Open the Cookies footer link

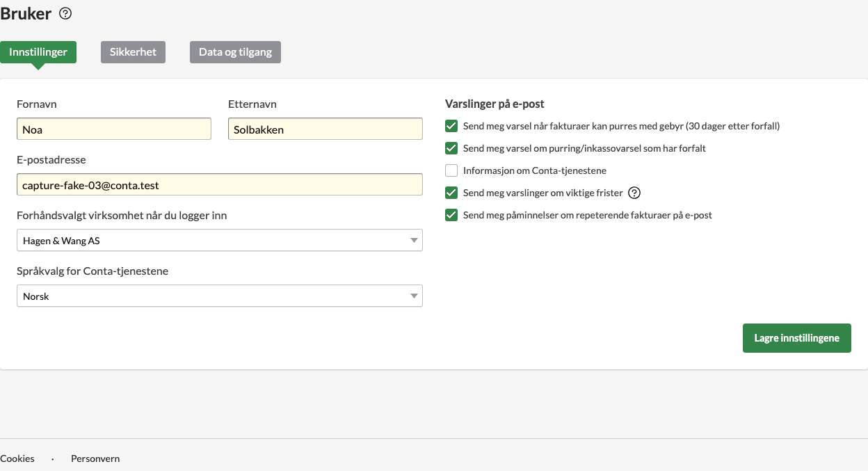17,458
